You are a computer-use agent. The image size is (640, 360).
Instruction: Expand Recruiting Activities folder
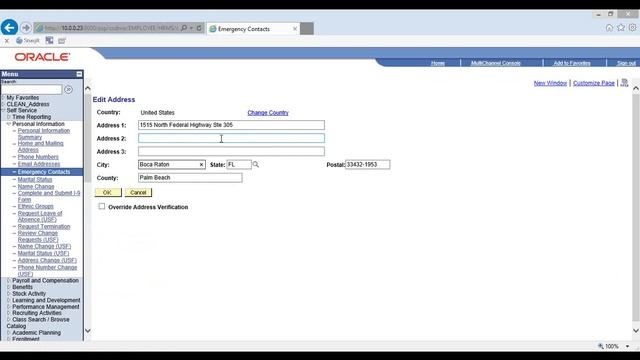[x=9, y=313]
